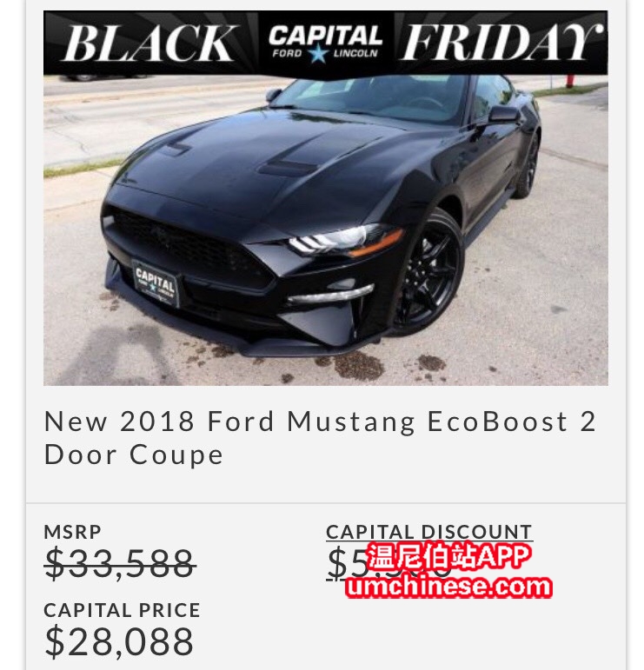Image resolution: width=644 pixels, height=670 pixels.
Task: Click the crossed-out $33,588 MSRP price
Action: (120, 564)
